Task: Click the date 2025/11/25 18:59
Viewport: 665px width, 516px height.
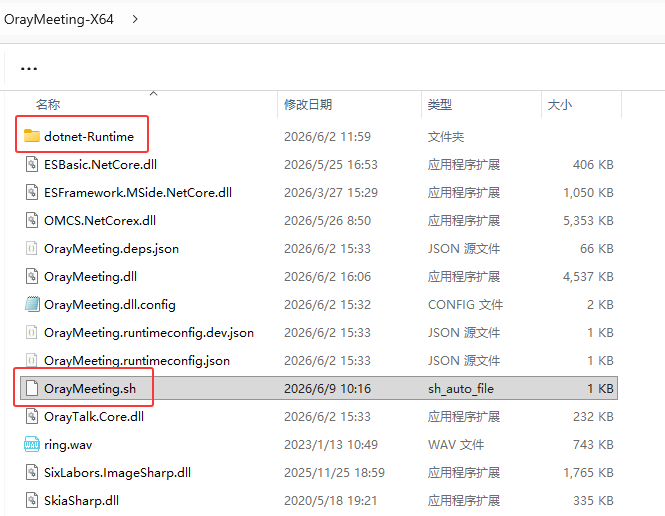Action: pyautogui.click(x=334, y=472)
